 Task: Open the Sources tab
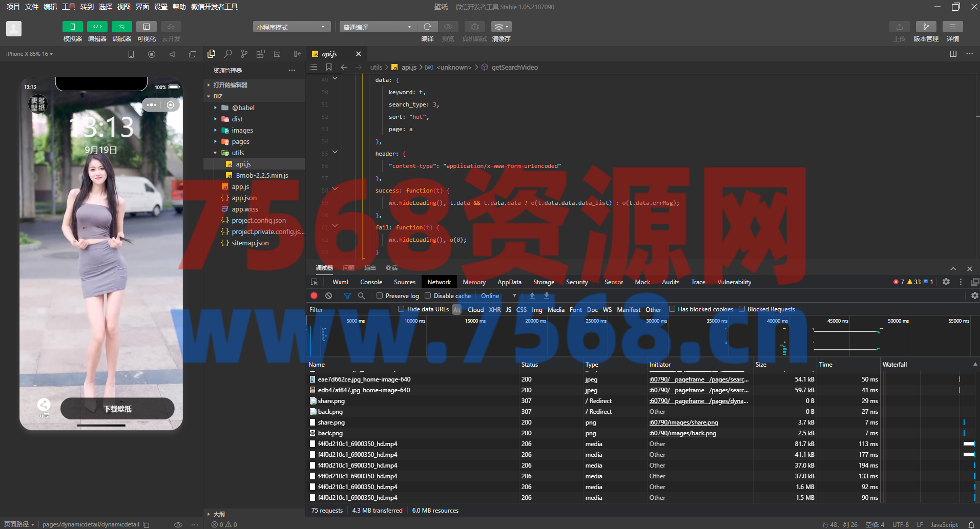coord(404,282)
